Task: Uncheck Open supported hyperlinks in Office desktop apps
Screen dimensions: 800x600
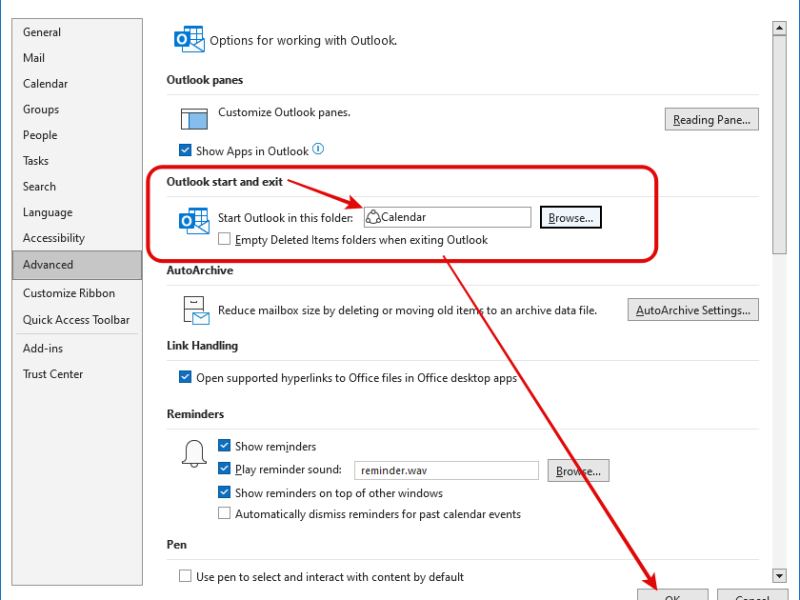Action: click(x=185, y=377)
